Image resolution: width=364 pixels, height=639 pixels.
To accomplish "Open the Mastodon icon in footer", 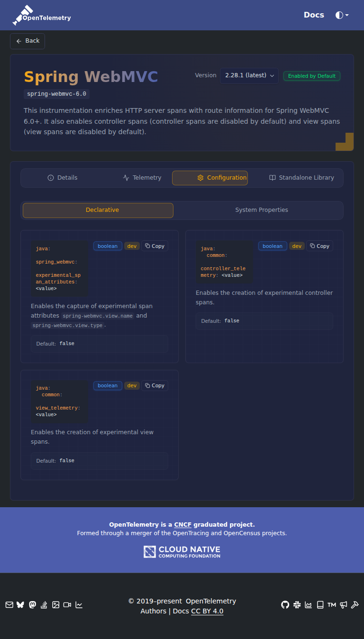I will tap(32, 605).
